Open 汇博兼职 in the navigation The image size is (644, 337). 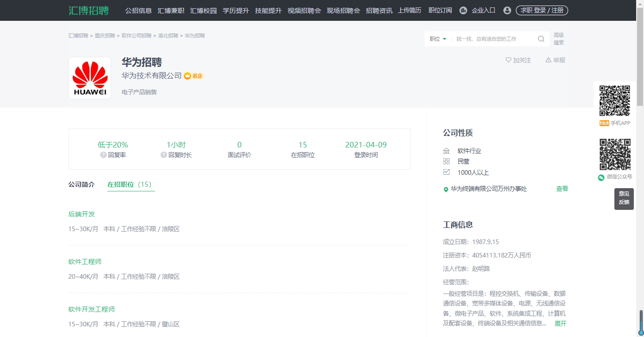point(171,10)
